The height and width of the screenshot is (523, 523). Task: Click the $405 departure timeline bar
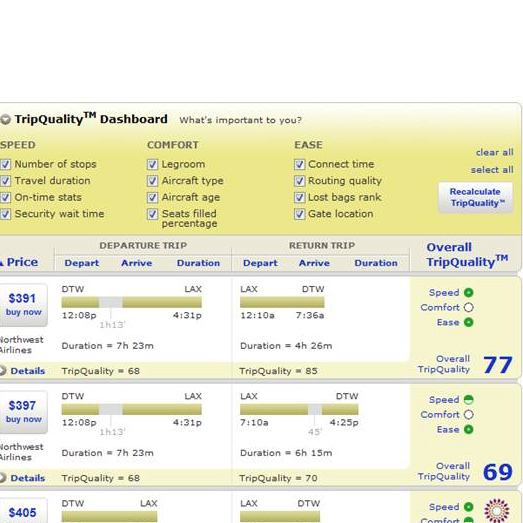point(109,517)
